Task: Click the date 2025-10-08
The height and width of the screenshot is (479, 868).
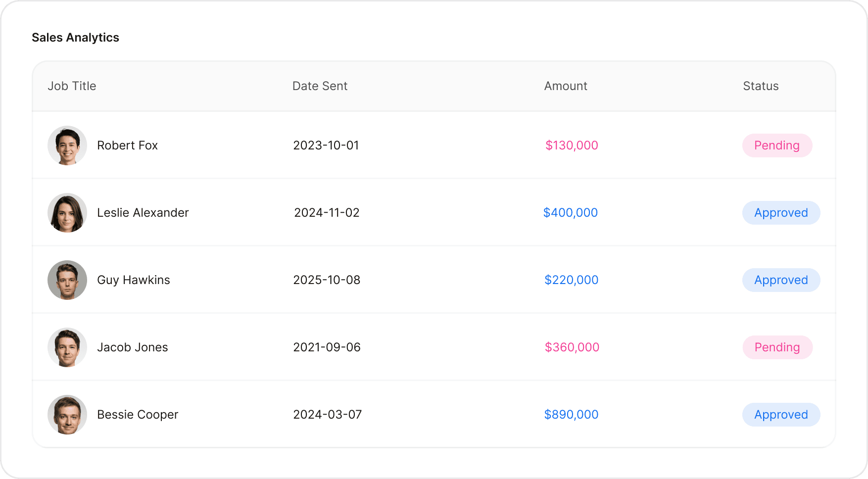Action: (x=327, y=280)
